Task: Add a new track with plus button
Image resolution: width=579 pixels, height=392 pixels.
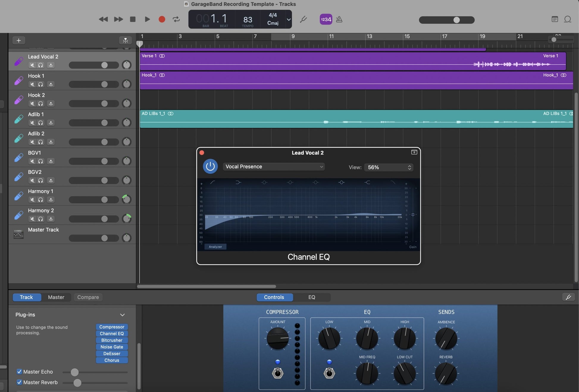Action: click(18, 40)
